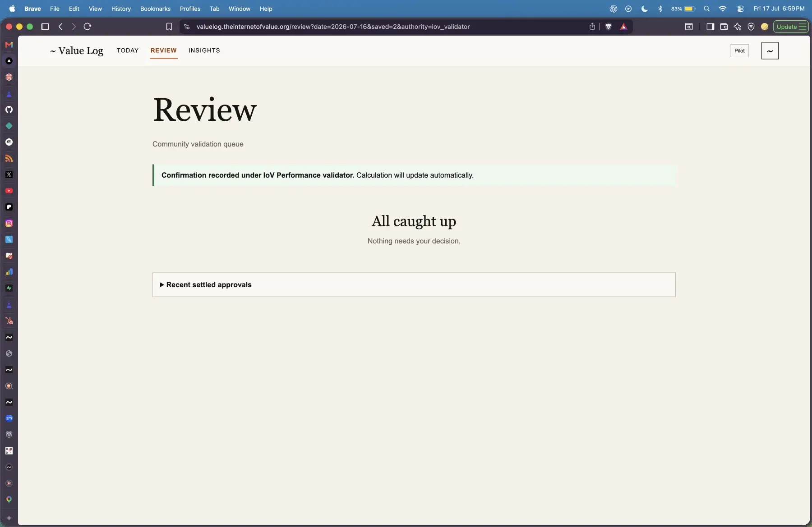Expand Recent settled approvals section

pyautogui.click(x=414, y=284)
